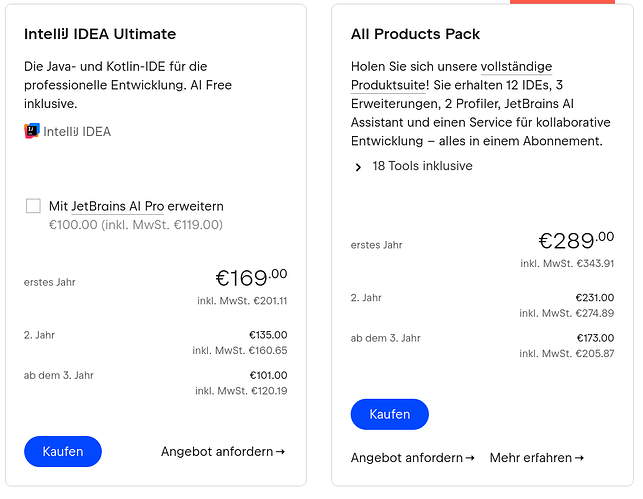Image resolution: width=643 pixels, height=499 pixels.
Task: Click the "IntelliJ IDEA" name beside the logo
Action: [77, 131]
